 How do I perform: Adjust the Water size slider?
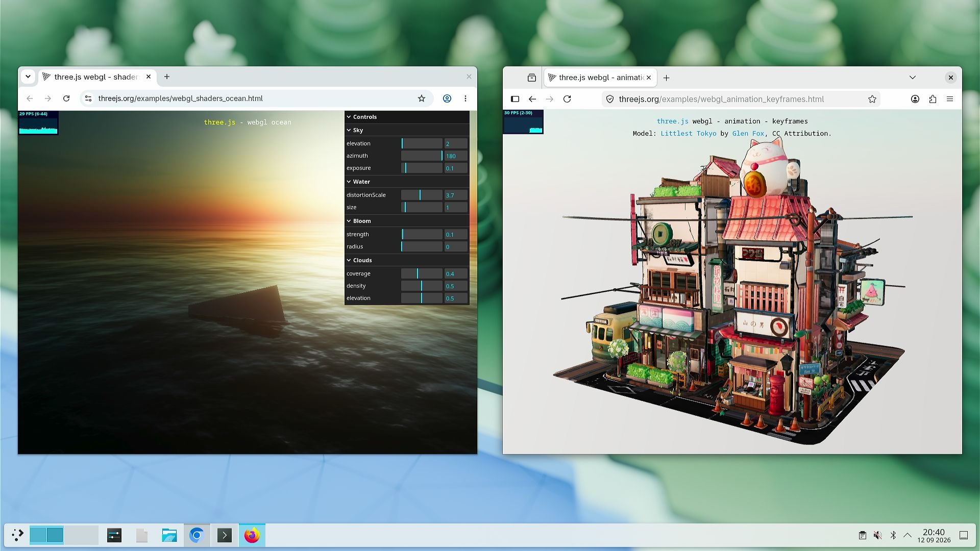tap(422, 207)
